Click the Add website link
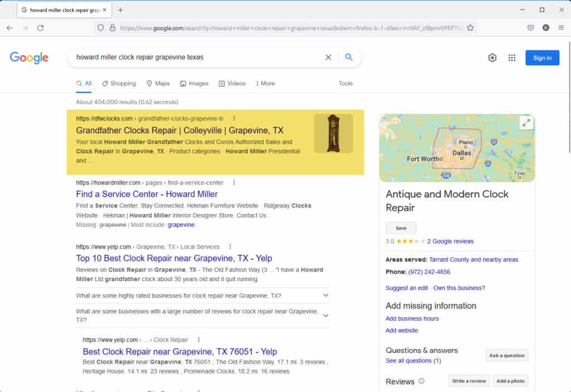571x392 pixels. coord(401,331)
